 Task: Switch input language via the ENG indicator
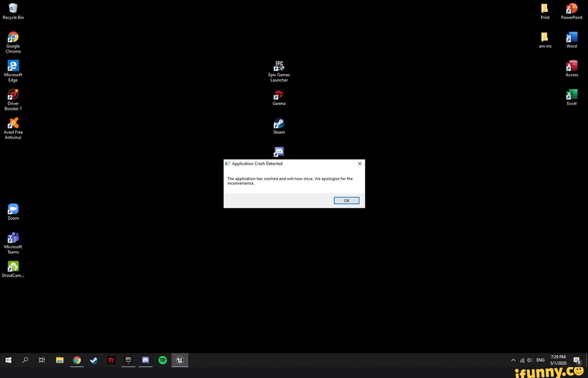coord(541,360)
